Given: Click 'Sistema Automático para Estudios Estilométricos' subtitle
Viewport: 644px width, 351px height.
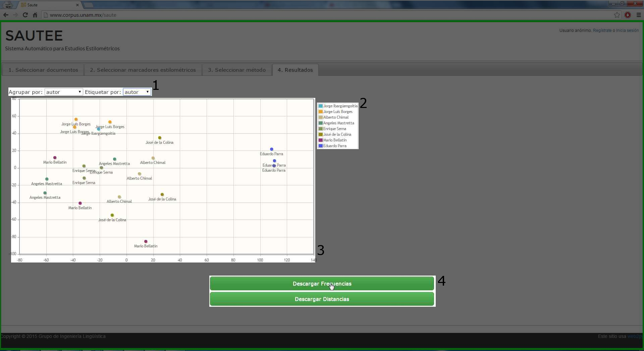Looking at the screenshot, I should click(62, 49).
